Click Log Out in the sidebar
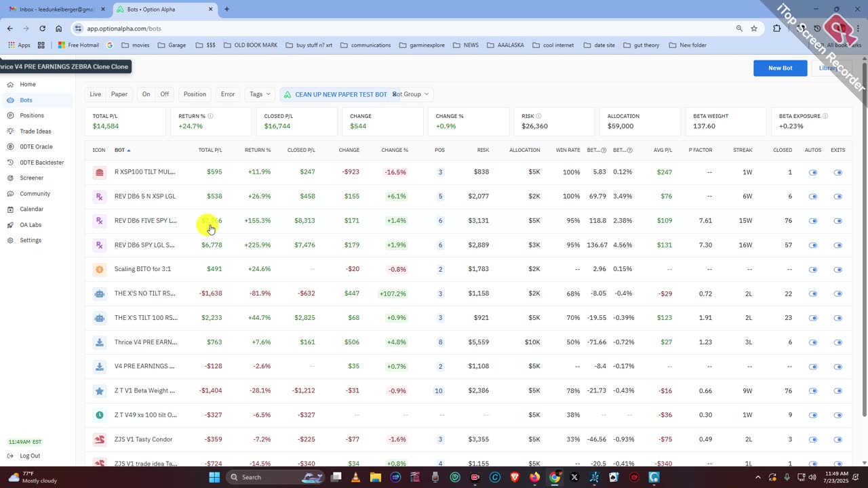 [30, 455]
